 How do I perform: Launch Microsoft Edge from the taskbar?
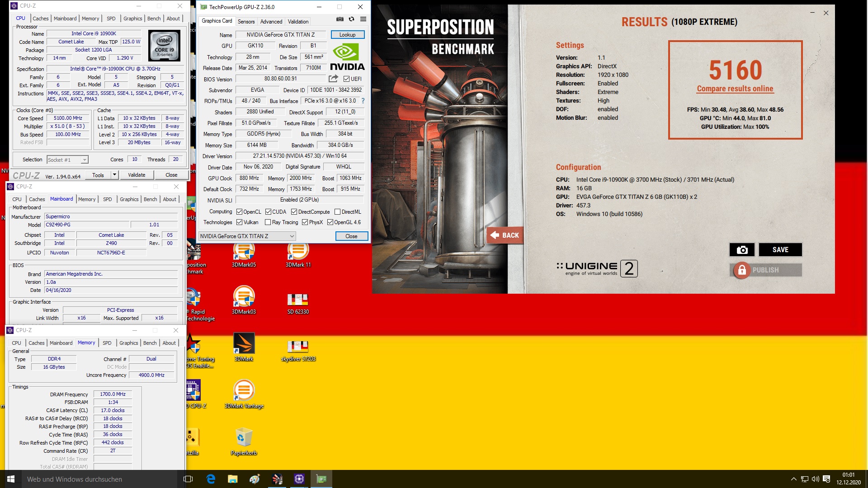pos(211,479)
